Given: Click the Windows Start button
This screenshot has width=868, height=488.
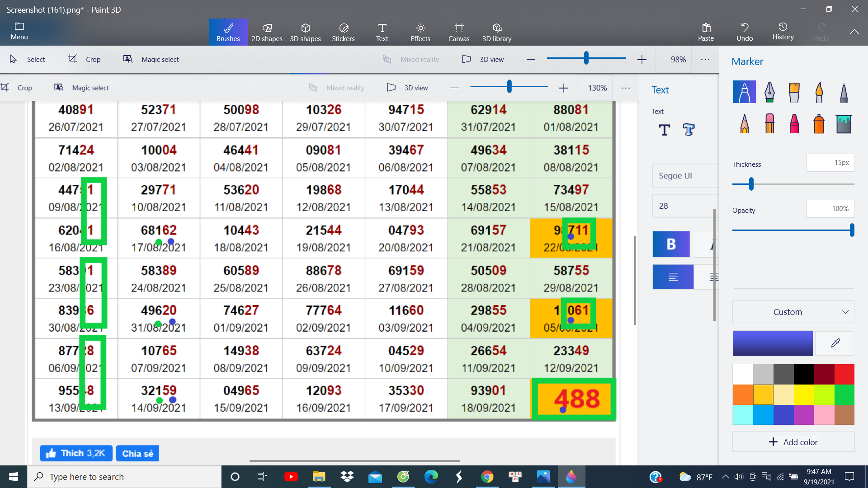Looking at the screenshot, I should pyautogui.click(x=13, y=477).
